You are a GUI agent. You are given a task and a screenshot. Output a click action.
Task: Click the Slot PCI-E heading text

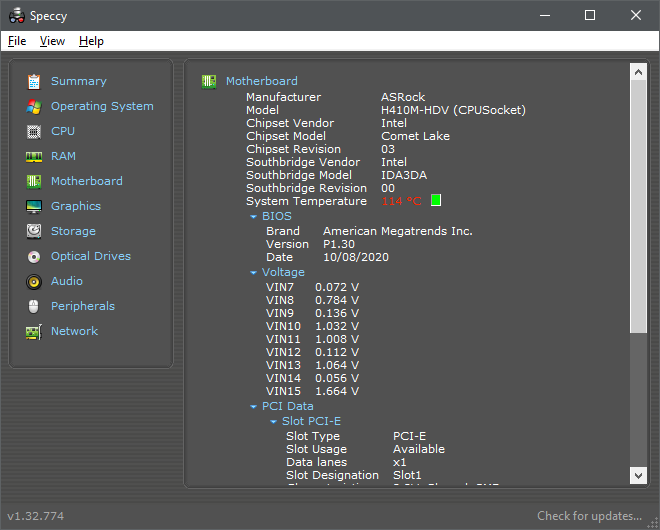[x=311, y=421]
